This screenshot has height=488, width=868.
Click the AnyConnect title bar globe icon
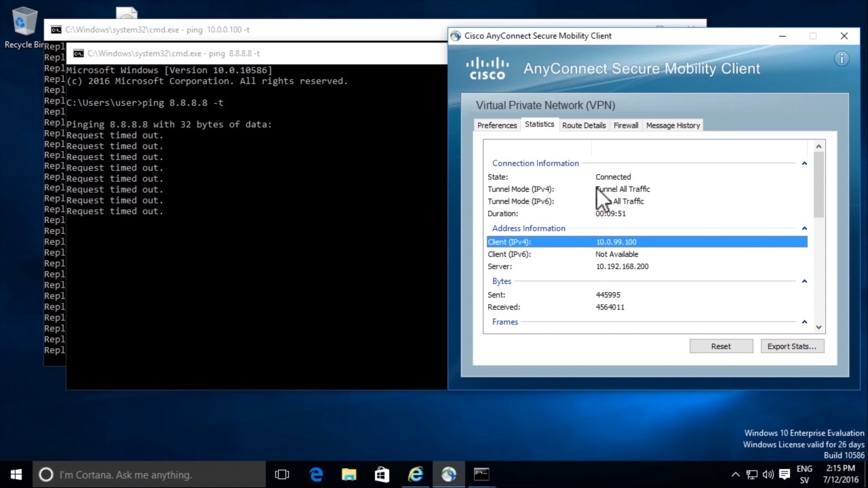point(455,36)
